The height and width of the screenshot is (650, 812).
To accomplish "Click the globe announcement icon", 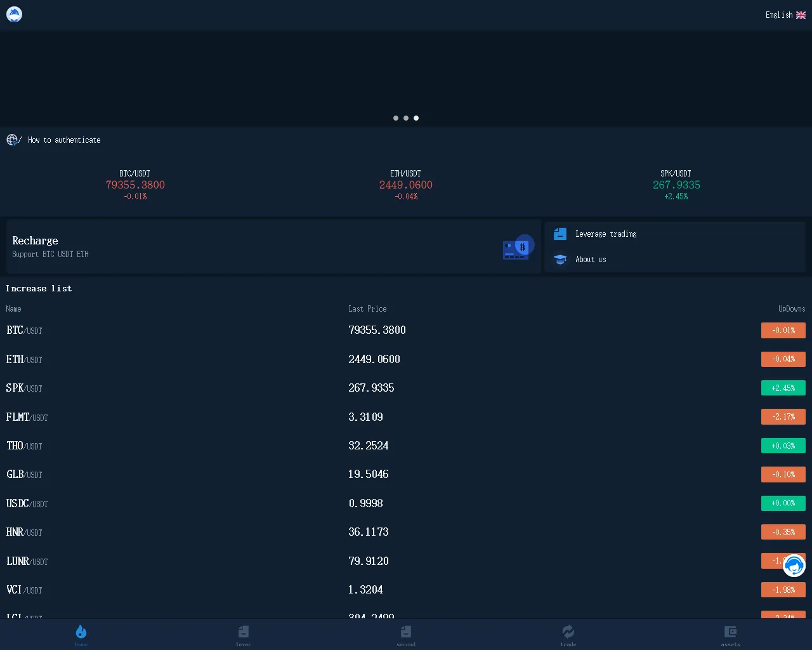I will pos(12,140).
